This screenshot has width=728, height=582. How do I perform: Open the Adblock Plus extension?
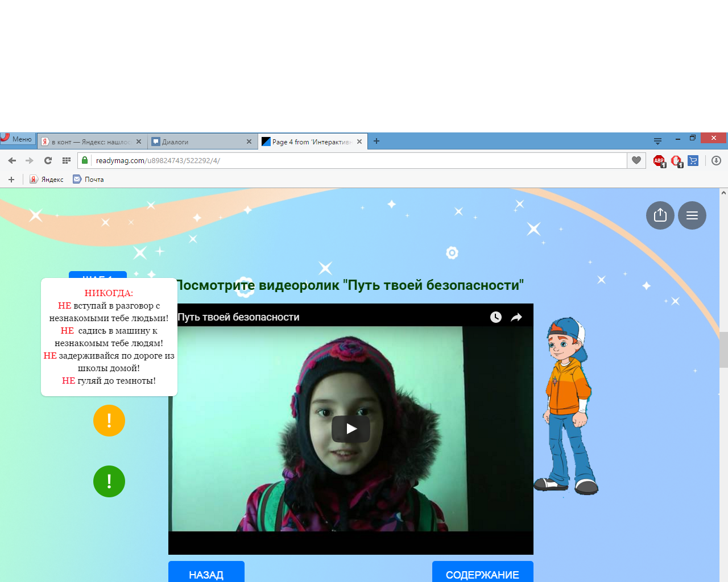[x=659, y=161]
